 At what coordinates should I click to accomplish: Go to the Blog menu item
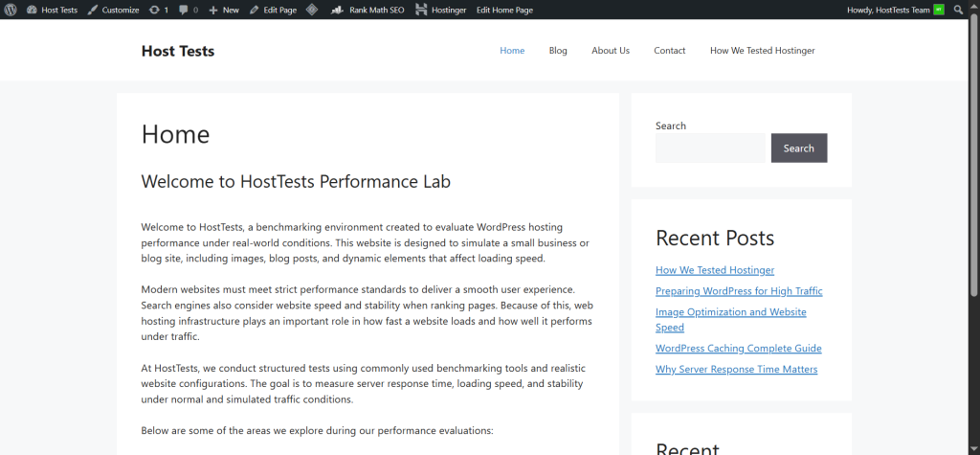pyautogui.click(x=558, y=51)
